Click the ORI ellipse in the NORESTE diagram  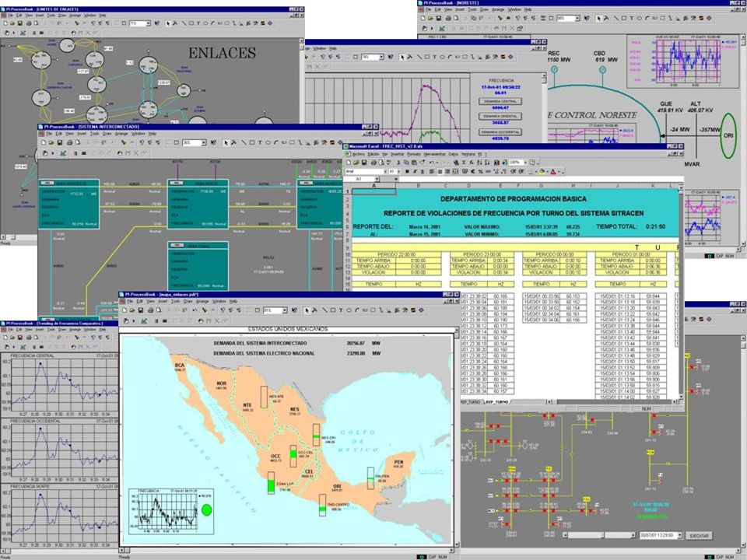[728, 135]
